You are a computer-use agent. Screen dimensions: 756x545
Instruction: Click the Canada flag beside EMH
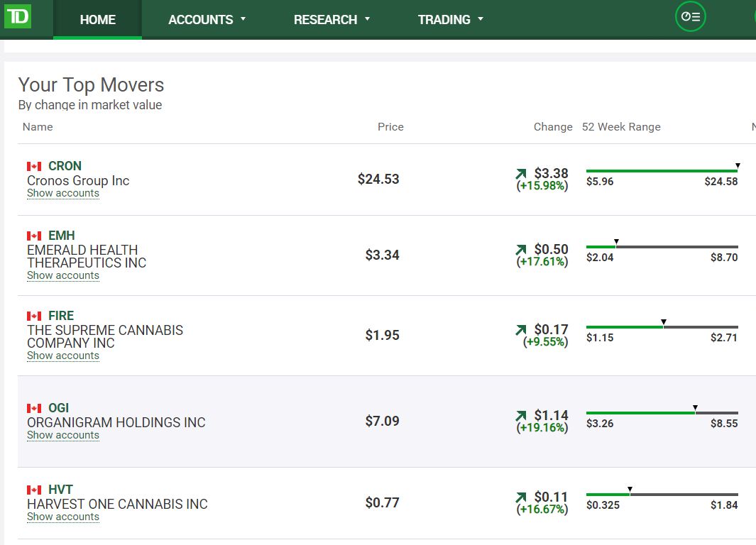34,236
